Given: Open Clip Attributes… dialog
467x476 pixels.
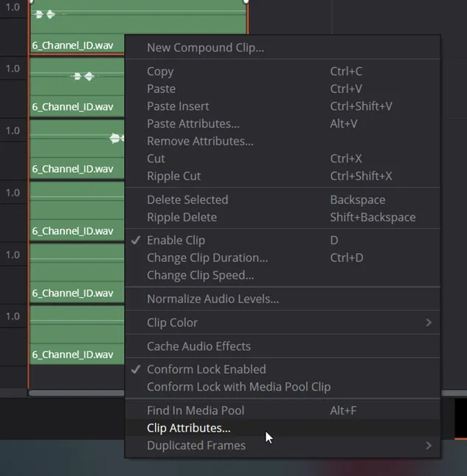Looking at the screenshot, I should (x=283, y=428).
